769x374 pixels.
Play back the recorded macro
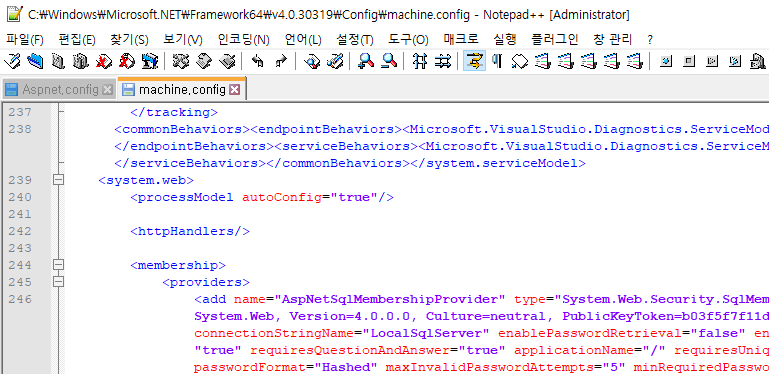point(712,61)
